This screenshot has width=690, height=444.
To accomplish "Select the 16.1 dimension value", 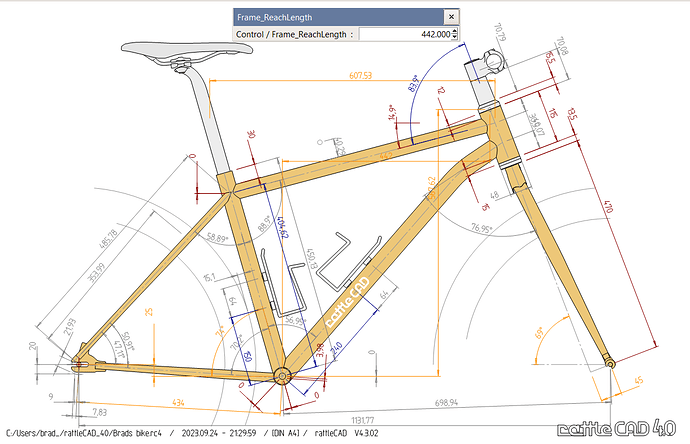I will tap(209, 277).
